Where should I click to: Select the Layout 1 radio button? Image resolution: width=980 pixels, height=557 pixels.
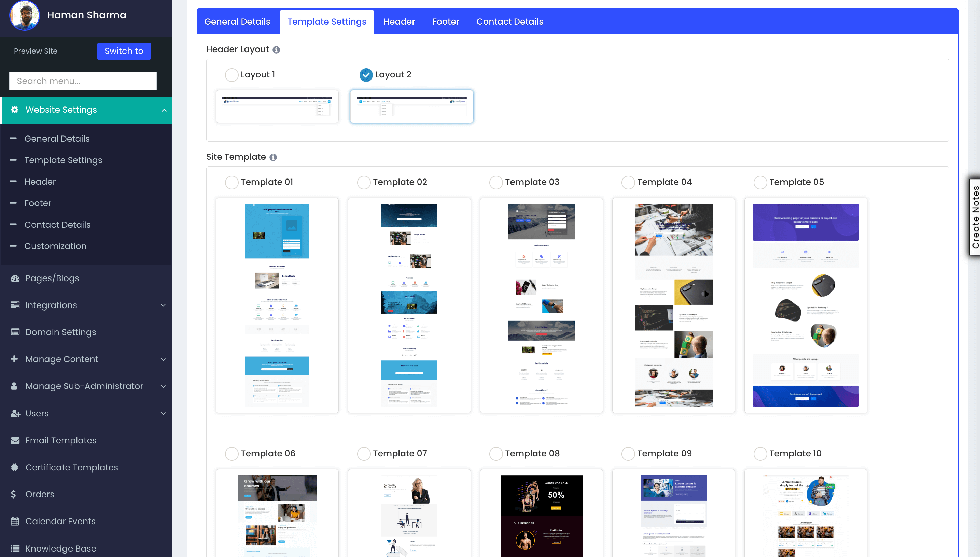232,75
